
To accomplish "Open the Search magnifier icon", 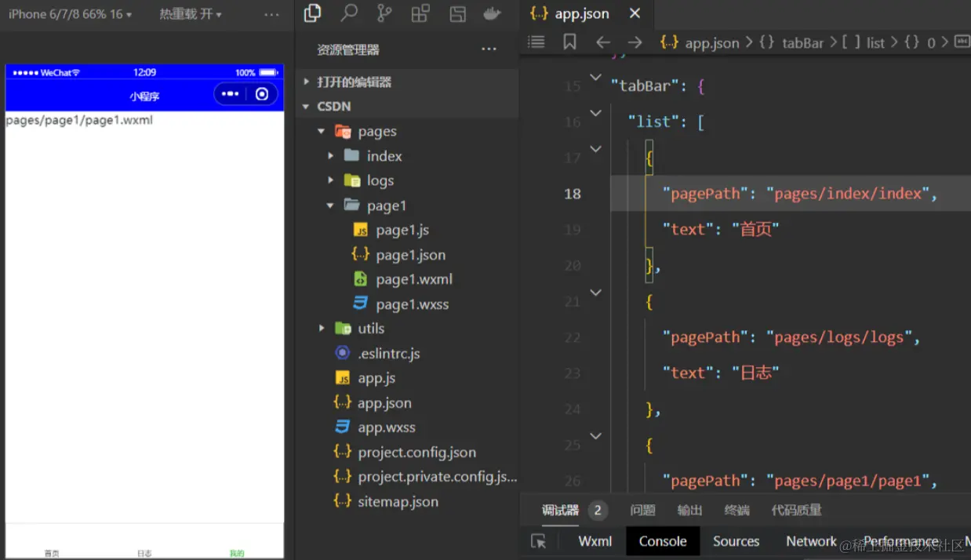I will tap(349, 13).
